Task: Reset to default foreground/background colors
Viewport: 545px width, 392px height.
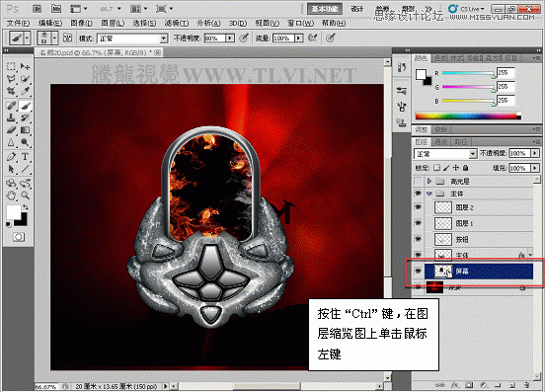Action: click(8, 224)
